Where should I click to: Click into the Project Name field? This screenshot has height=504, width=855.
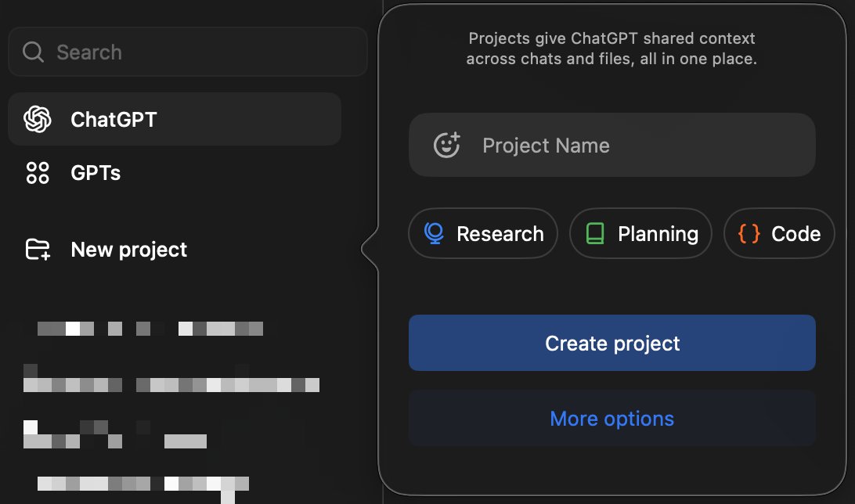tap(611, 145)
